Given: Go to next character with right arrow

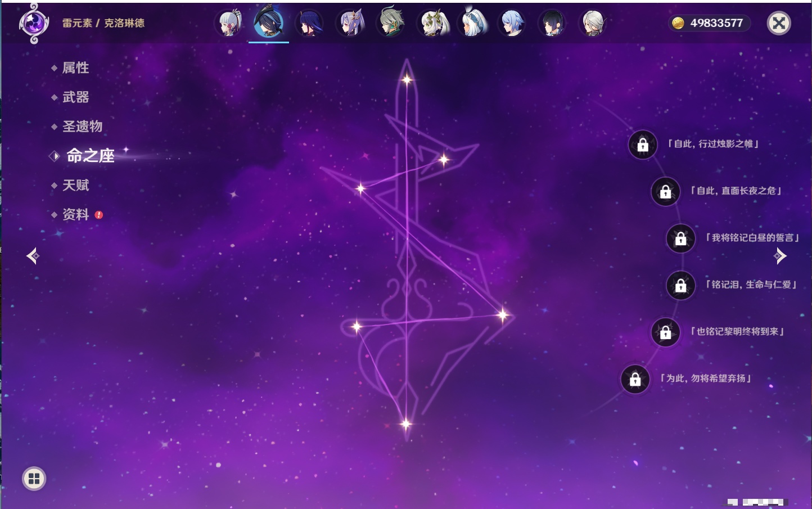Looking at the screenshot, I should [780, 256].
